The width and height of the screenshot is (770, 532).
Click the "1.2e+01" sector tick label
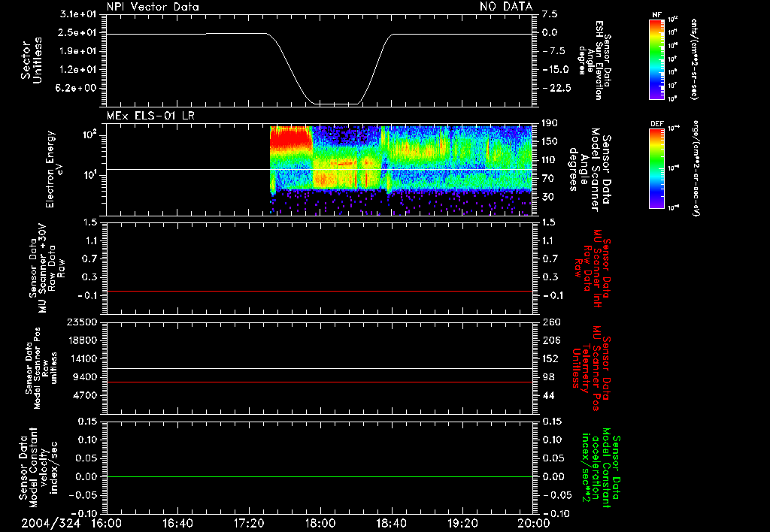(77, 70)
